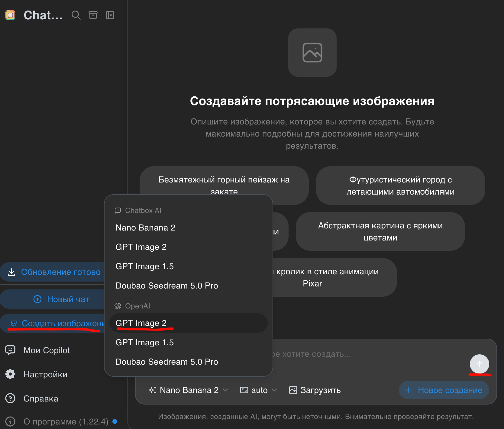504x429 pixels.
Task: Click the Мои Copilot chat-face icon
Action: (x=10, y=350)
